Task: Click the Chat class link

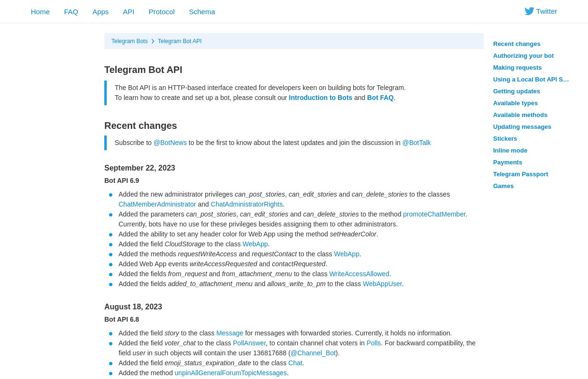Action: pos(295,363)
